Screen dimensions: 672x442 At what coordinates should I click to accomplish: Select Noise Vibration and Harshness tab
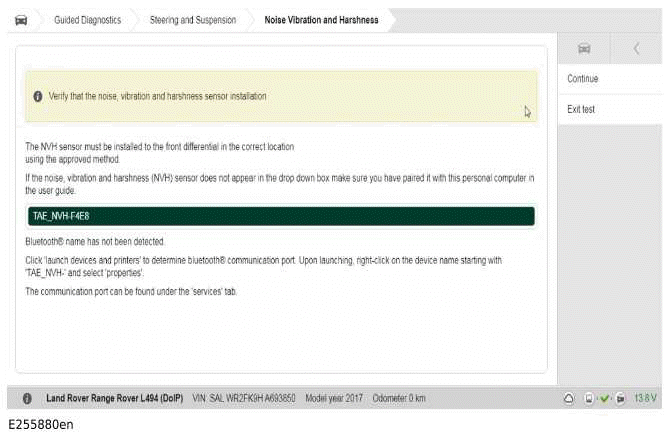321,20
